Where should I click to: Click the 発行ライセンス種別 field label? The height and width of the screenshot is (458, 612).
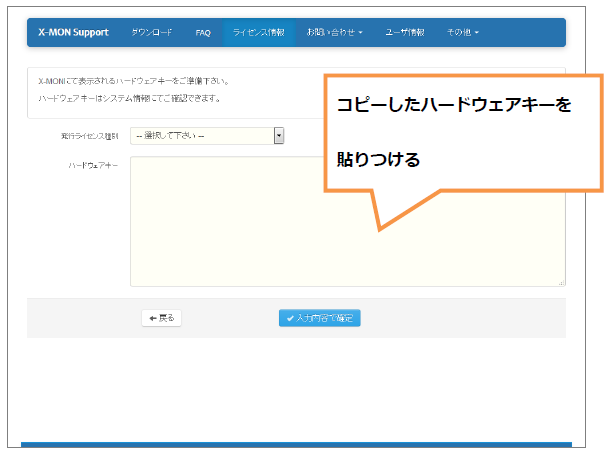pos(90,135)
